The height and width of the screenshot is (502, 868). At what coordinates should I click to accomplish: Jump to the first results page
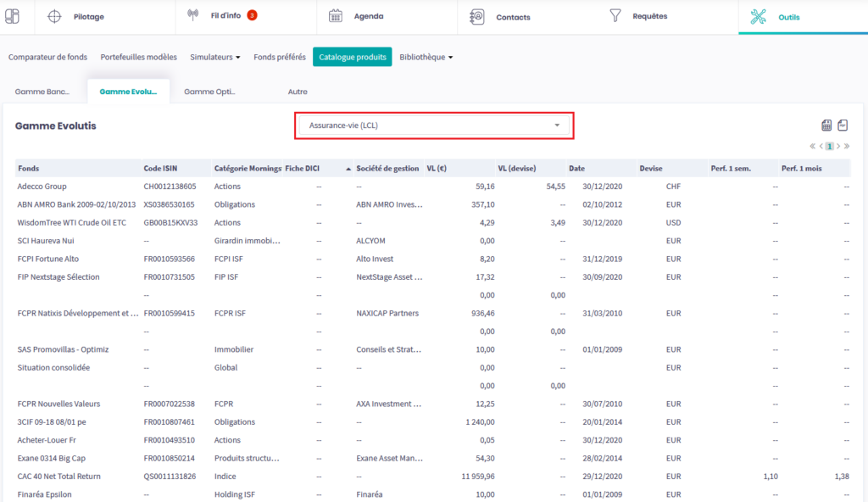coord(814,146)
